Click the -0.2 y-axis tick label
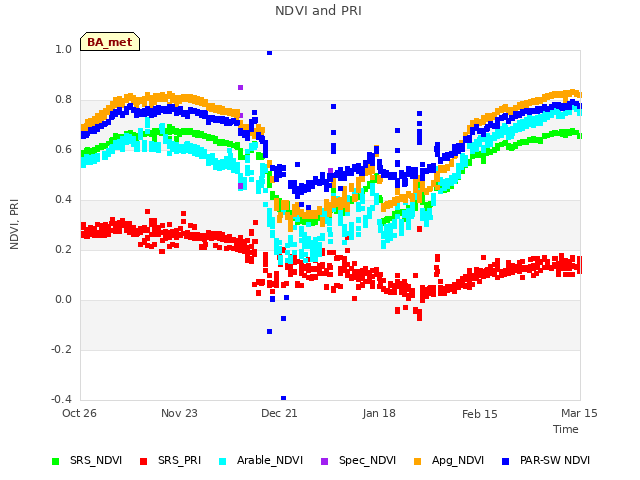Screen dimensions: 640x480 click(61, 349)
